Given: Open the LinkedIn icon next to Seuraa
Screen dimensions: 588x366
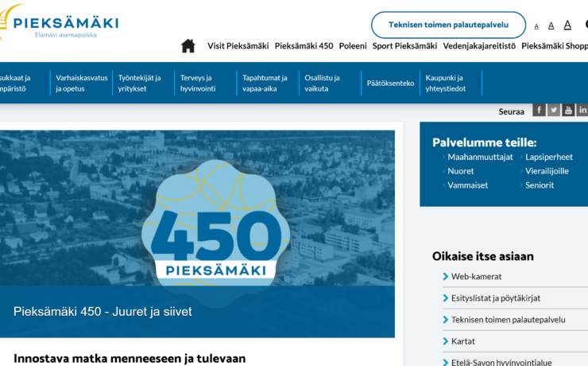Looking at the screenshot, I should pyautogui.click(x=582, y=110).
